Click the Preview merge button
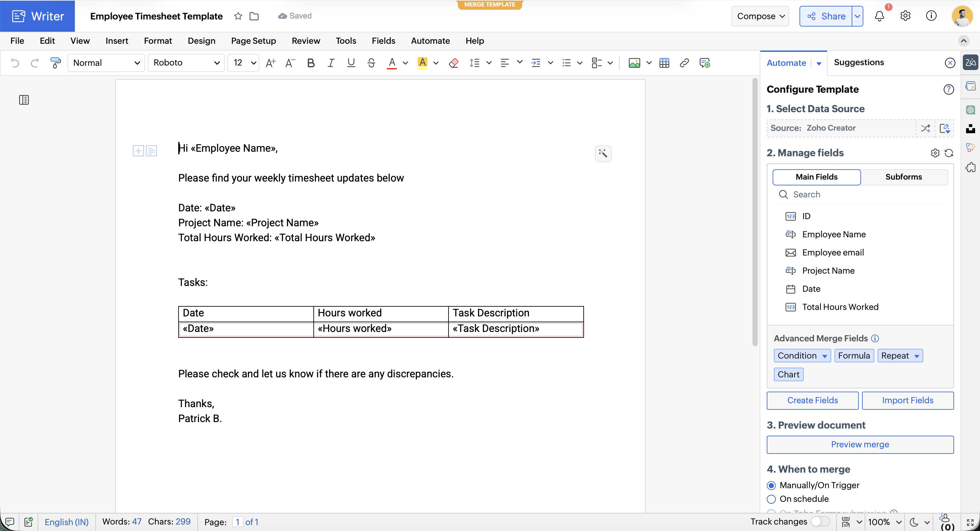This screenshot has width=980, height=531. [x=860, y=444]
